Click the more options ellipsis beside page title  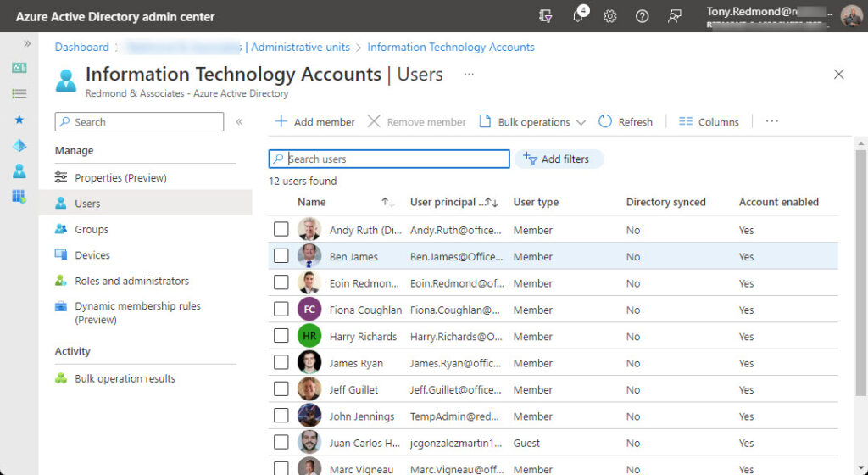(469, 74)
